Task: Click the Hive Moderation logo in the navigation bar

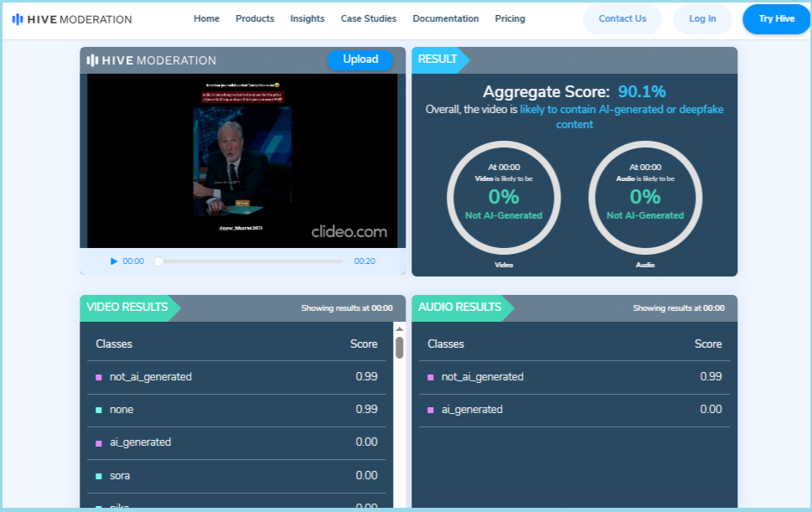Action: (72, 19)
